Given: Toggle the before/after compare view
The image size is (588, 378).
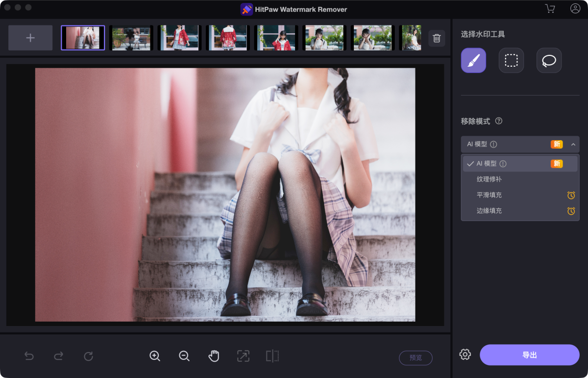Looking at the screenshot, I should (x=272, y=356).
